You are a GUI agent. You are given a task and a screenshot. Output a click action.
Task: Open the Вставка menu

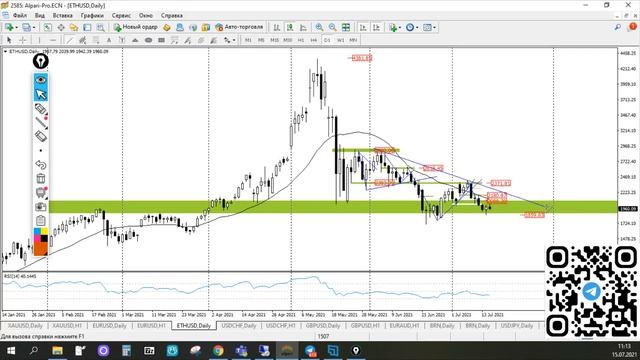[x=62, y=16]
